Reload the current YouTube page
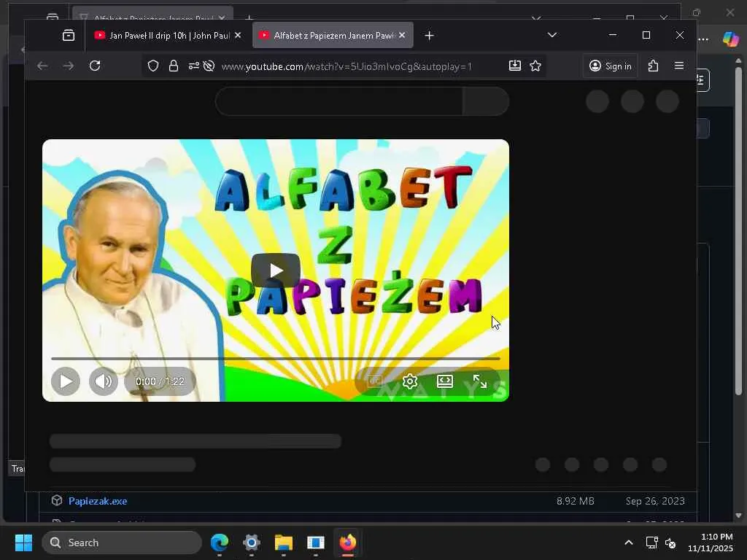747x560 pixels. 95,66
